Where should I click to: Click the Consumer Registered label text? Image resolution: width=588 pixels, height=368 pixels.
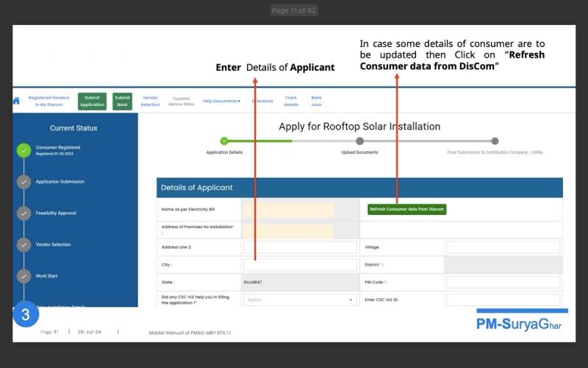tap(58, 147)
